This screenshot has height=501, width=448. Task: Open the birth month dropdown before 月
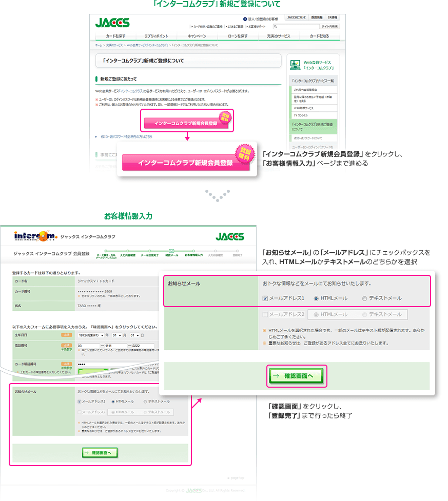(116, 335)
